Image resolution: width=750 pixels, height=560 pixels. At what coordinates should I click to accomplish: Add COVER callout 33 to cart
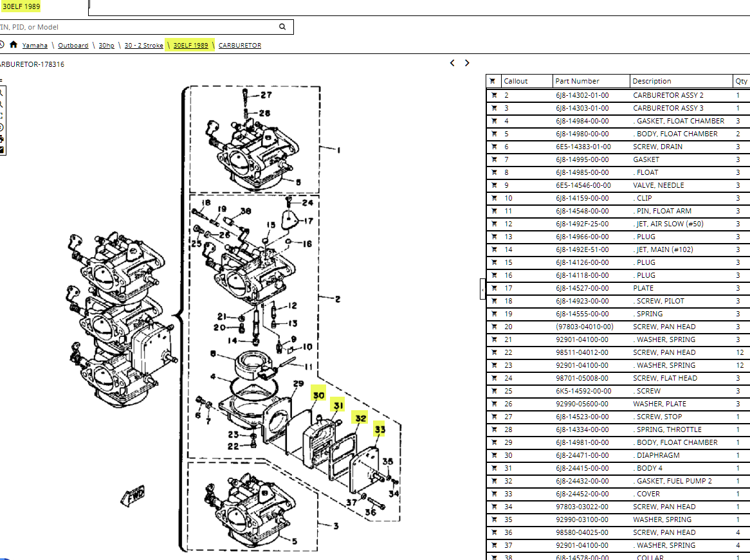pos(493,494)
